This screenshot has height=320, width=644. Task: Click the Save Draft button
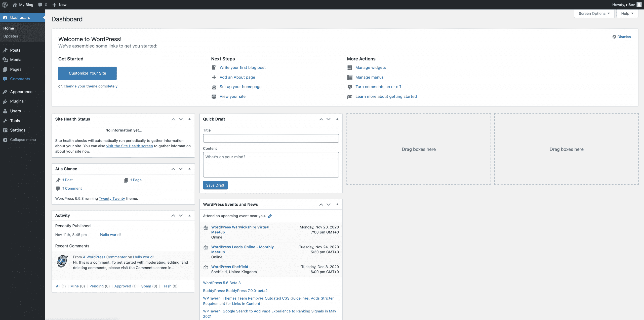[x=215, y=185]
